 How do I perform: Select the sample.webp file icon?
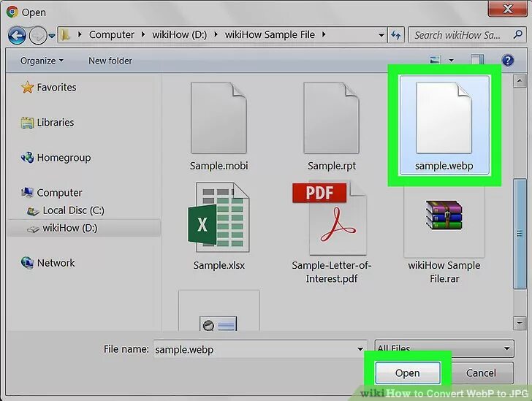coord(444,118)
